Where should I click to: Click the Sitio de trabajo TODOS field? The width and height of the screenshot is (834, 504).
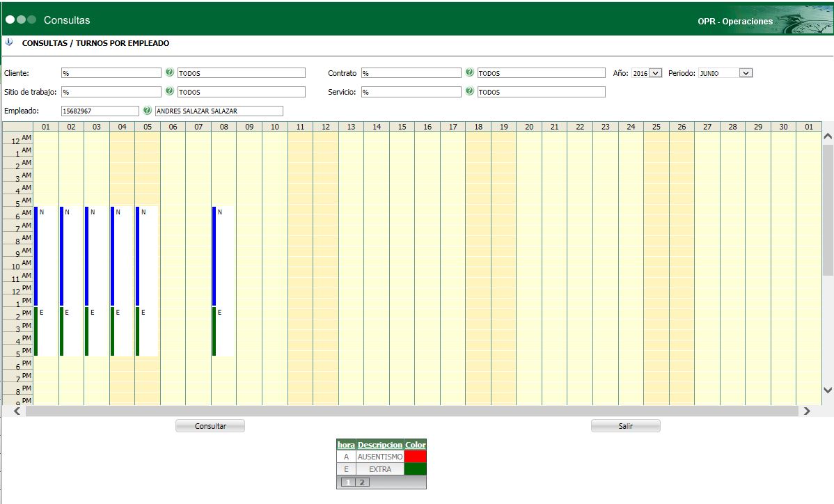(x=242, y=92)
